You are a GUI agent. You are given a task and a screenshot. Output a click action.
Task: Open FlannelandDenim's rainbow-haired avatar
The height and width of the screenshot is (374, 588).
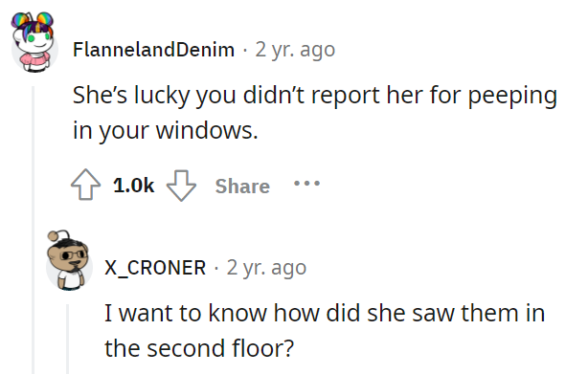tap(34, 42)
